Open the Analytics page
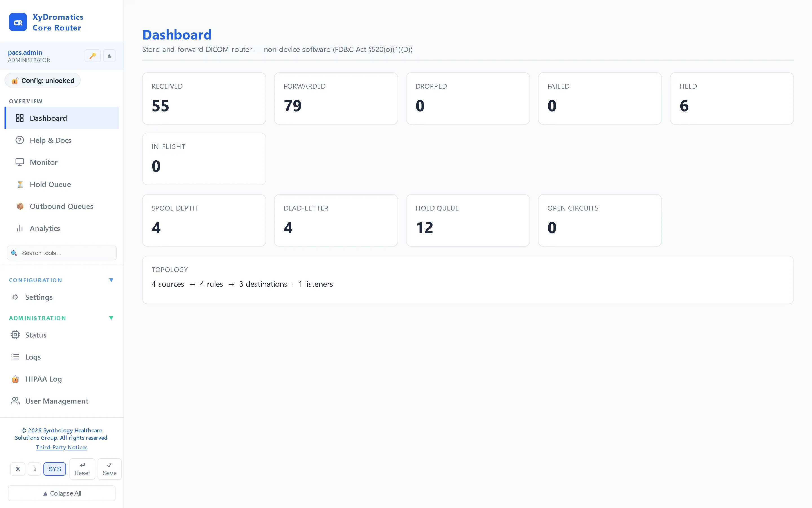This screenshot has height=508, width=812. point(62,228)
